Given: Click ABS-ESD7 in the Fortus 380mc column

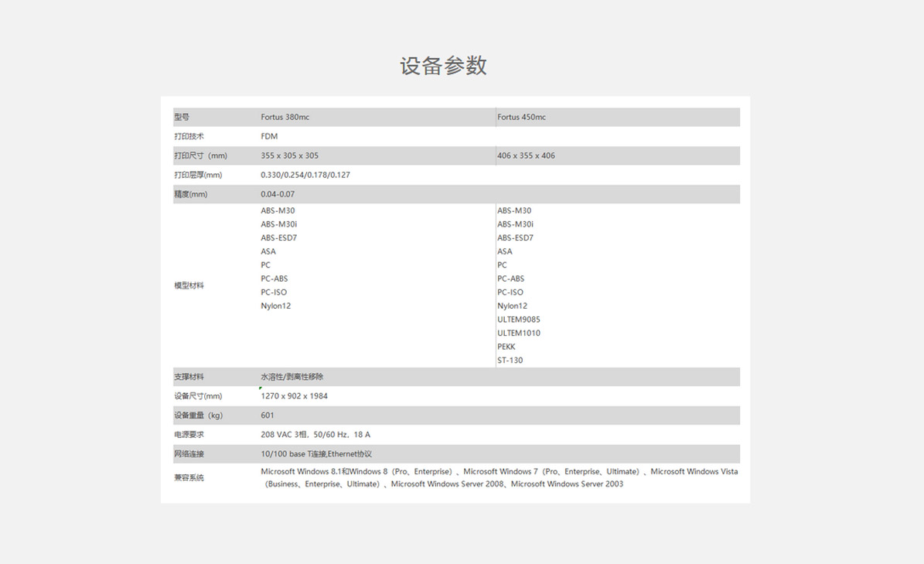Looking at the screenshot, I should (x=278, y=238).
